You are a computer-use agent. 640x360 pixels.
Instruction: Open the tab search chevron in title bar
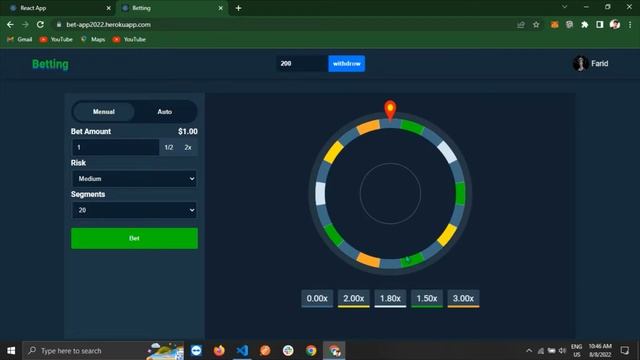pyautogui.click(x=564, y=7)
